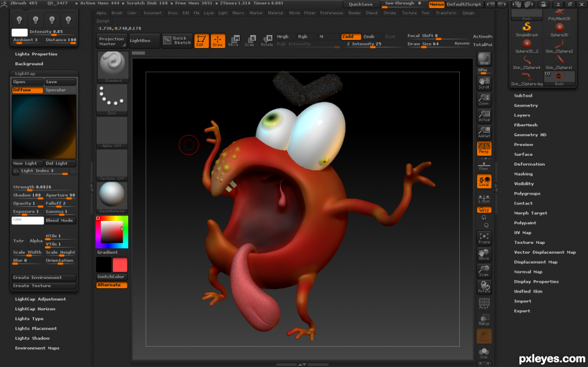Viewport: 588px width, 367px height.
Task: Expand LightCap Adjustment section
Action: [40, 299]
